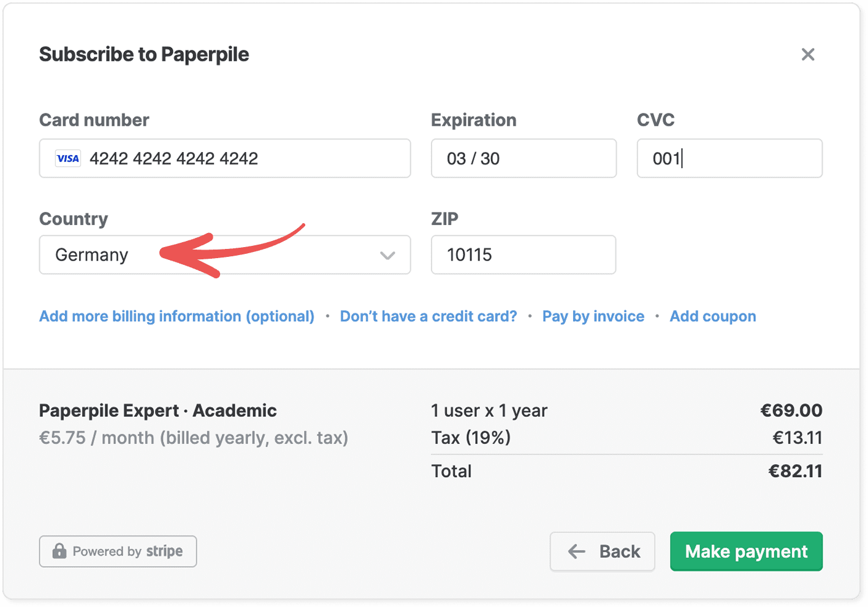Click the Paperpile Expert · Academic plan name
This screenshot has height=607, width=868.
tap(158, 411)
